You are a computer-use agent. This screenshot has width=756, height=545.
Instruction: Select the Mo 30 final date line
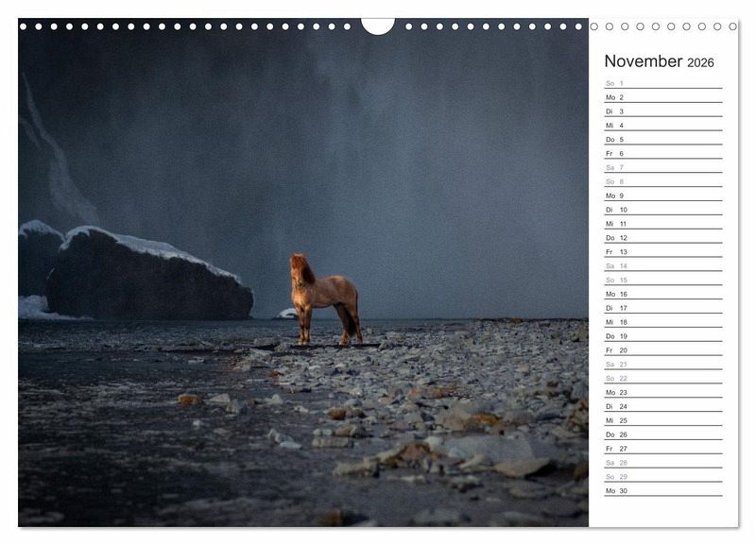click(662, 491)
